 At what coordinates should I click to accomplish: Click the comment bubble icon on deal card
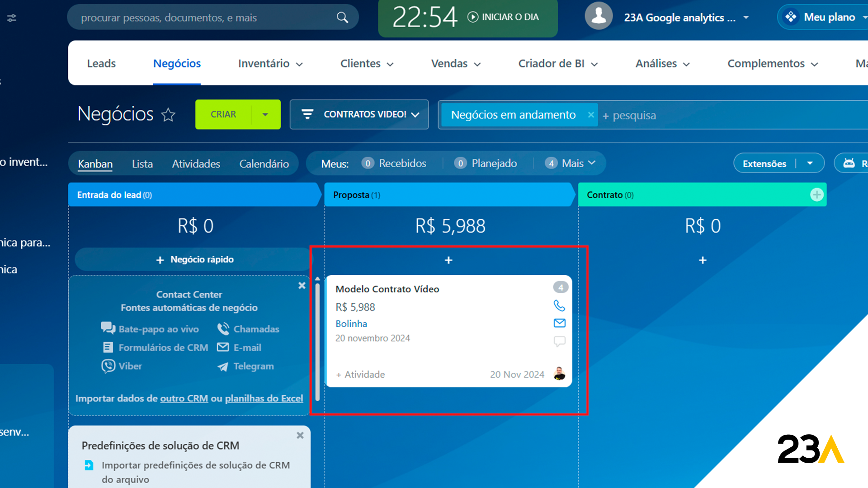click(x=559, y=341)
